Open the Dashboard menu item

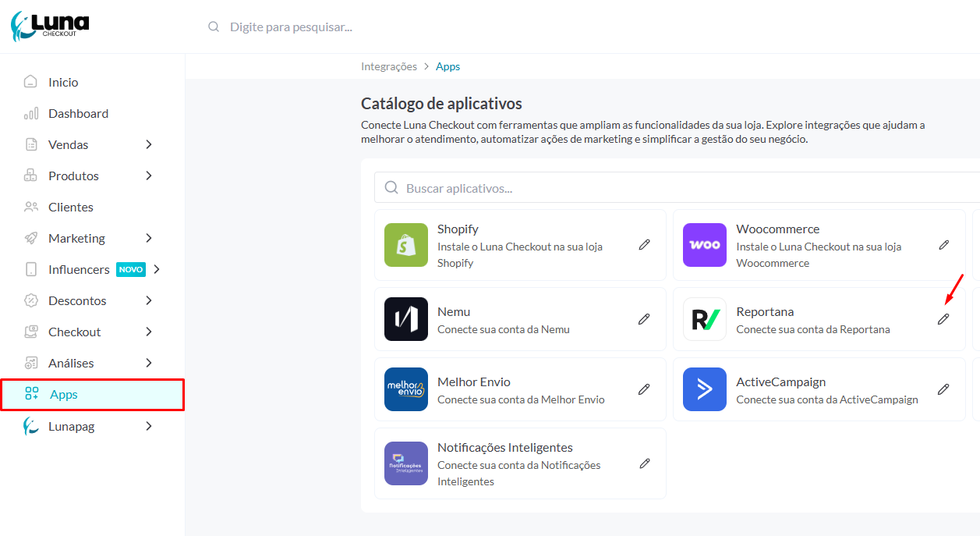[x=78, y=113]
